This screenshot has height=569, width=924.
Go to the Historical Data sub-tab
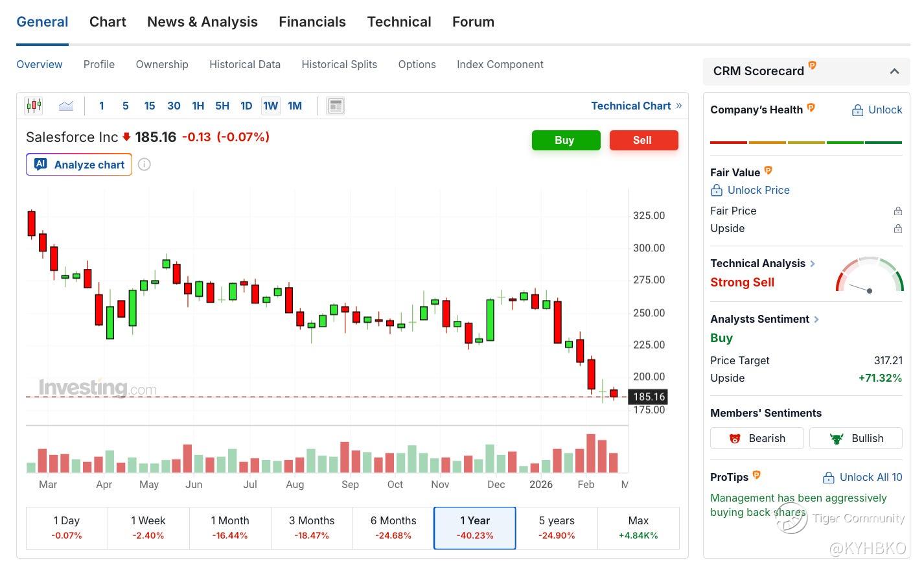[x=245, y=65]
